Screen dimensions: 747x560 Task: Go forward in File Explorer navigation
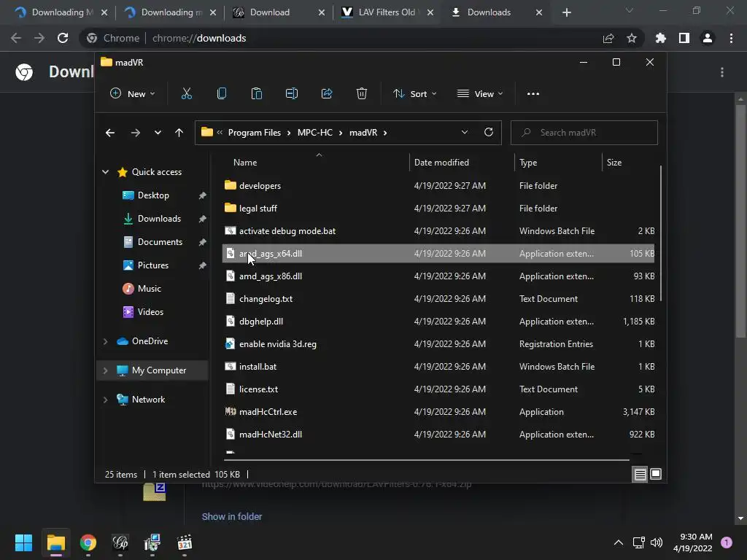pos(135,133)
